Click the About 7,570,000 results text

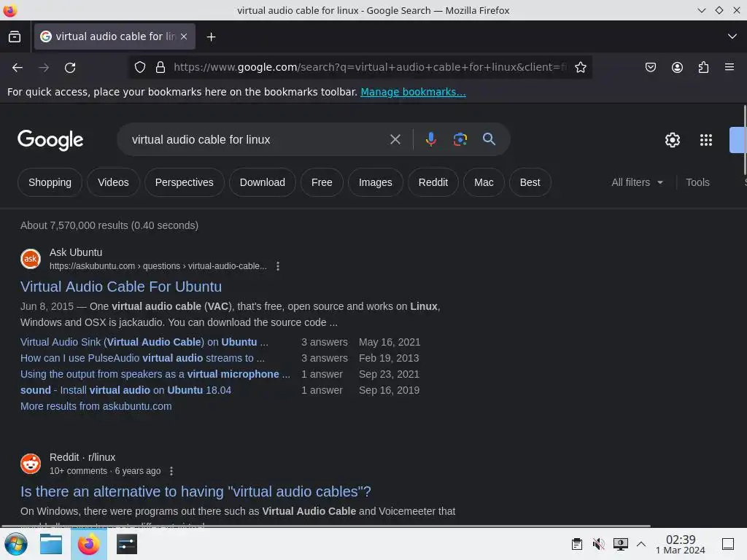coord(109,225)
